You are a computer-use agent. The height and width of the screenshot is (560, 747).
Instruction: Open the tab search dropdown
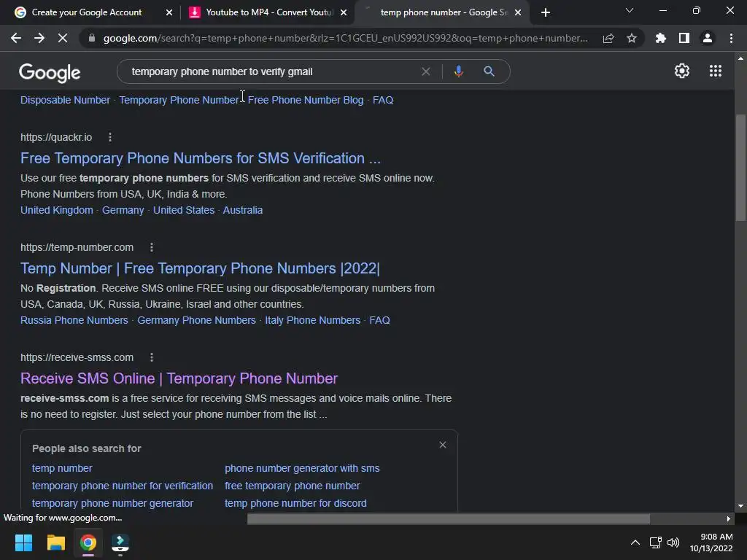630,10
